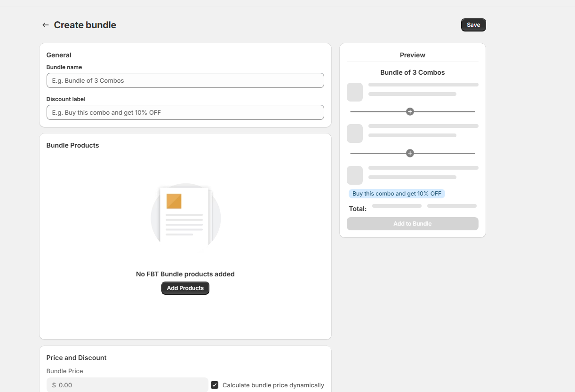Image resolution: width=575 pixels, height=392 pixels.
Task: Click the Add Products button
Action: point(185,288)
